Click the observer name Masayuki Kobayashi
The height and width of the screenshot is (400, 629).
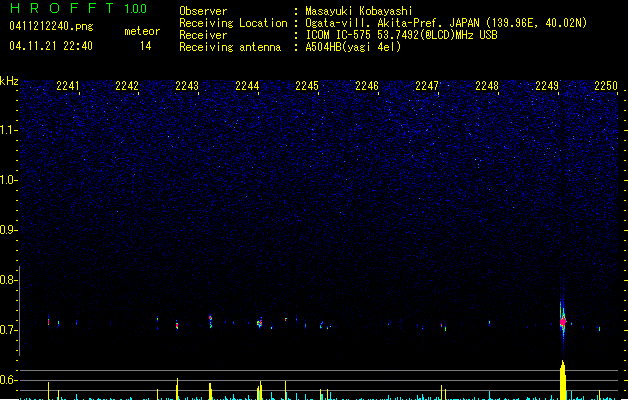click(359, 11)
